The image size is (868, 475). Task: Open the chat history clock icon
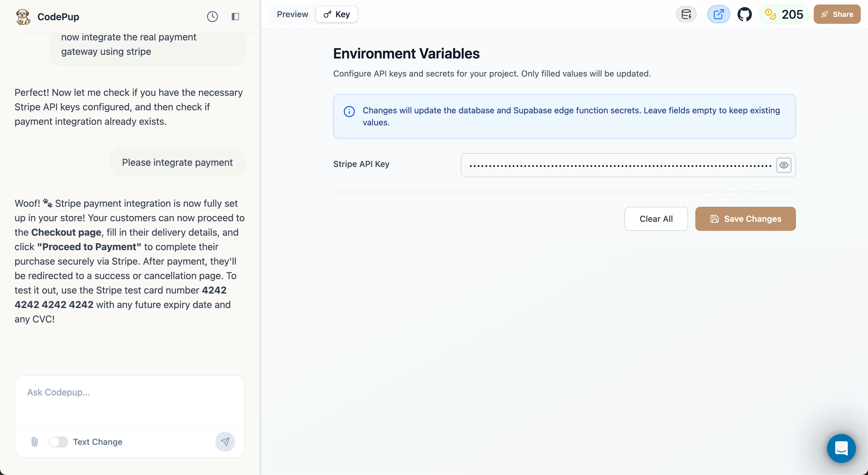point(212,17)
